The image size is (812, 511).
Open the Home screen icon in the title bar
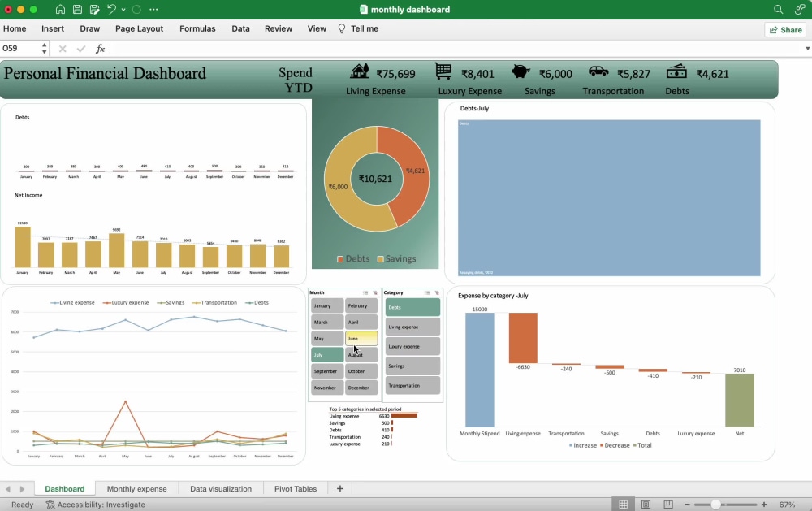click(60, 10)
